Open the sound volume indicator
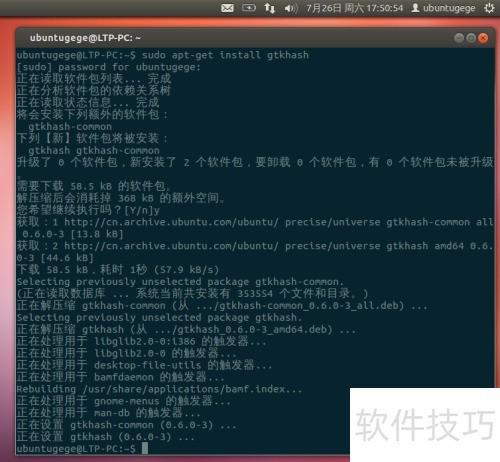This screenshot has height=462, width=500. pos(291,8)
